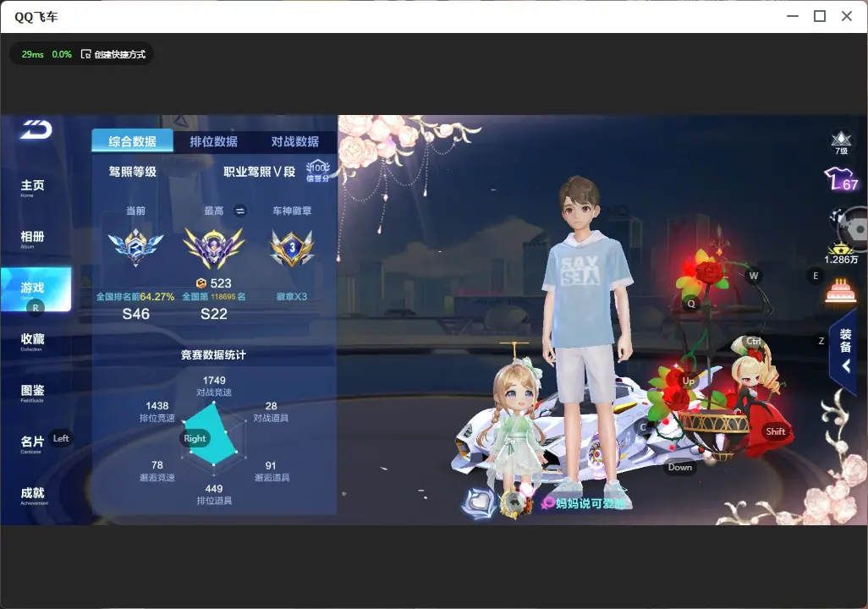Click the player name 妈妈说可爱
Viewport: 868px width, 609px height.
[591, 503]
